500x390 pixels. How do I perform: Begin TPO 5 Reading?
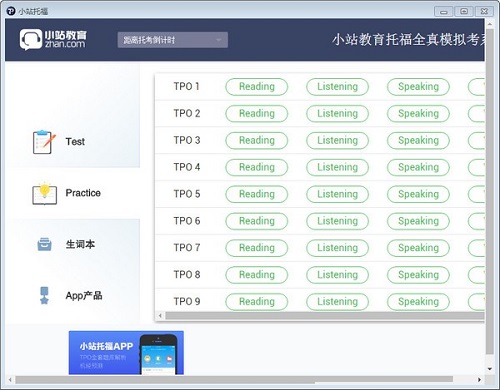tap(257, 194)
